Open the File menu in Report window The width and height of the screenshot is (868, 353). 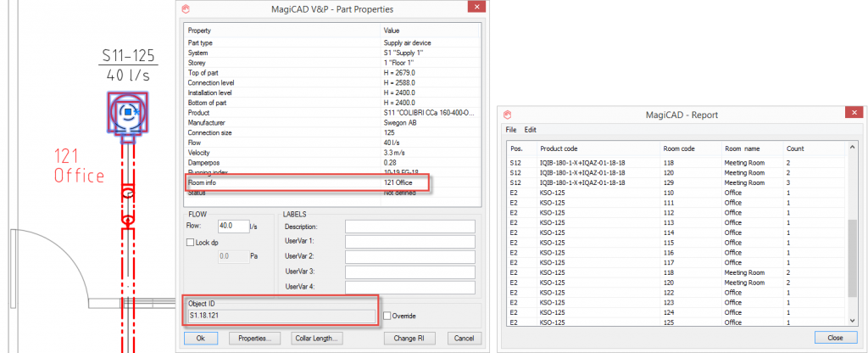coord(511,130)
